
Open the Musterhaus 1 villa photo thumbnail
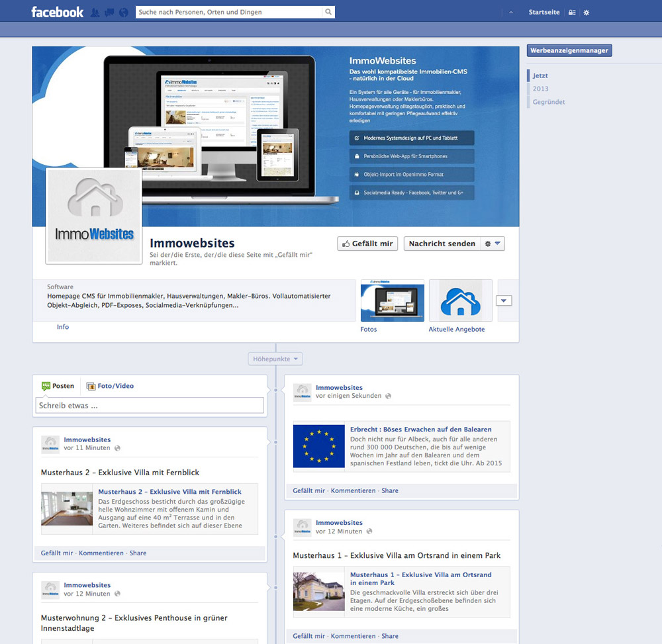click(x=319, y=592)
